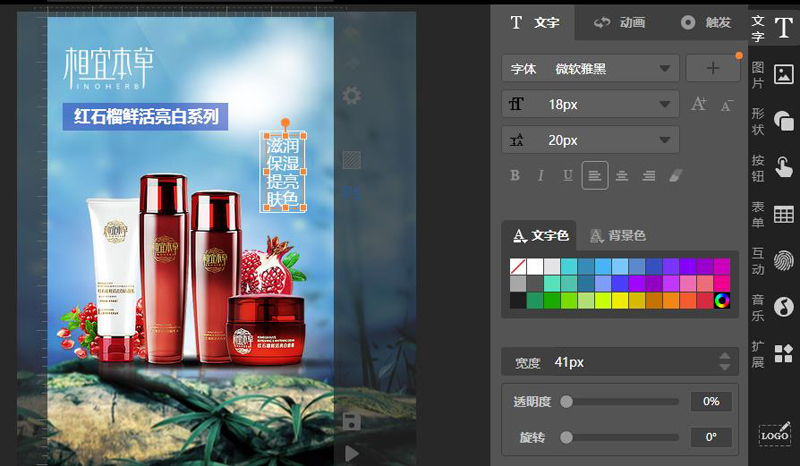This screenshot has height=466, width=800.
Task: Choose the hot pink color swatch
Action: click(x=721, y=283)
